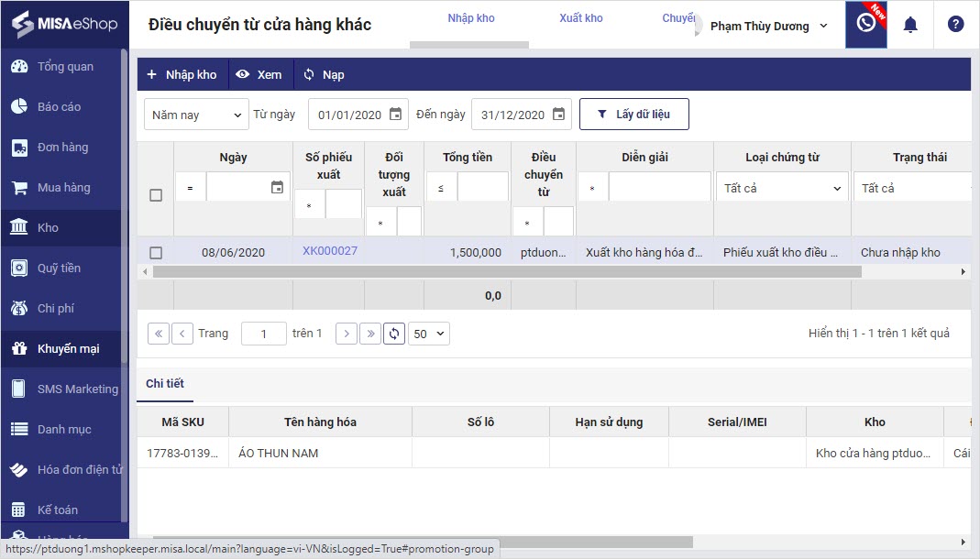The width and height of the screenshot is (980, 559).
Task: Open Từ ngày calendar picker
Action: [x=396, y=115]
